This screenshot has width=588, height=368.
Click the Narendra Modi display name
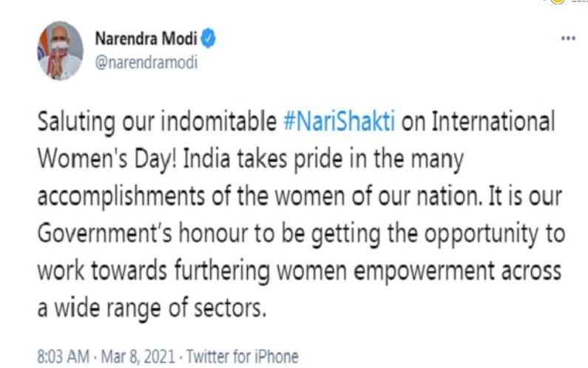[x=146, y=38]
